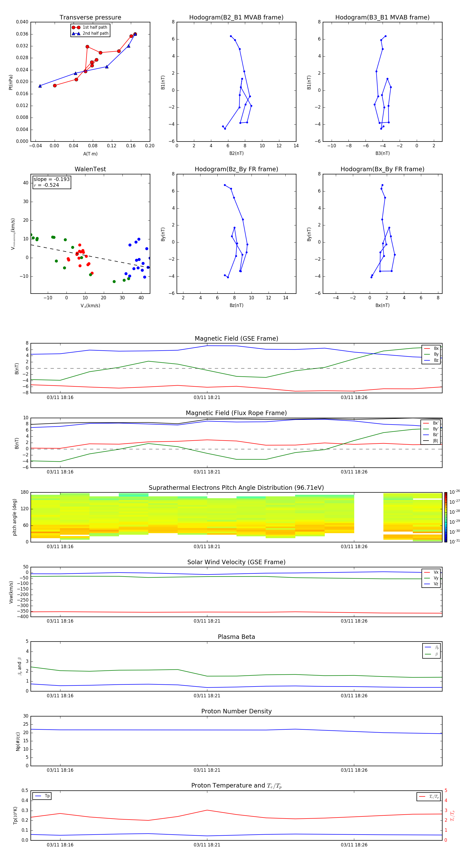Click the 'Pt(nPa)' axis label
The height and width of the screenshot is (868, 473).
[11, 82]
